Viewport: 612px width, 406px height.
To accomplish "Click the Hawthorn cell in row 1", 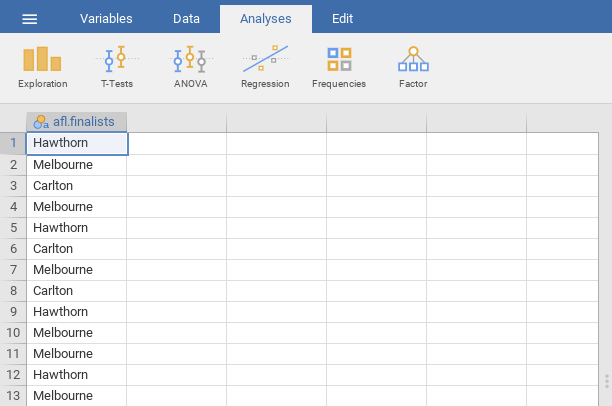I will (76, 143).
